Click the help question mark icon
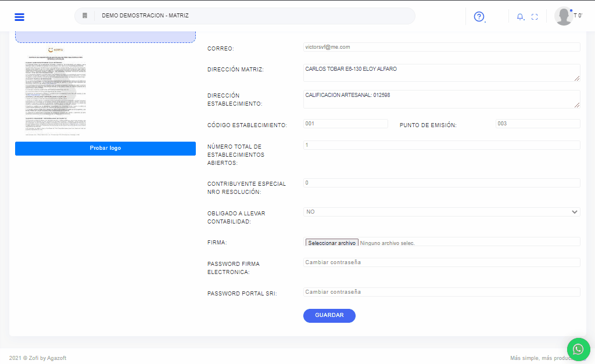 (479, 16)
